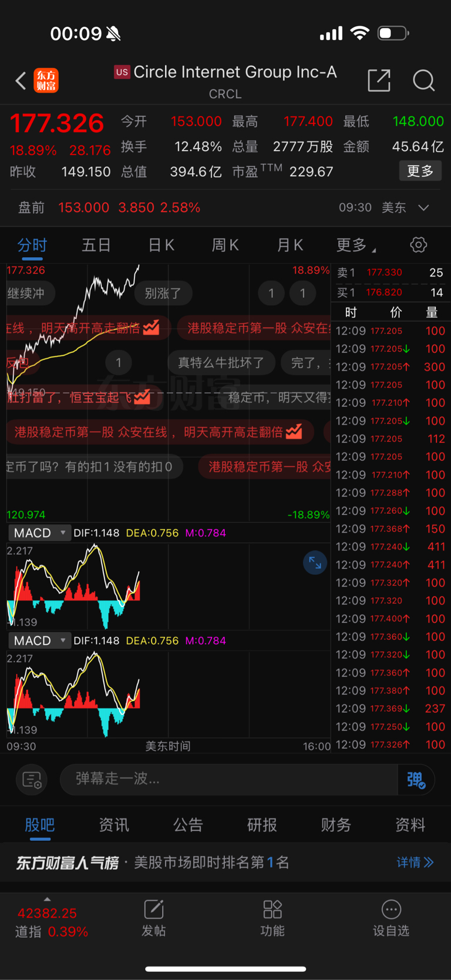
Task: Open the 公告 announcements tab
Action: click(188, 825)
